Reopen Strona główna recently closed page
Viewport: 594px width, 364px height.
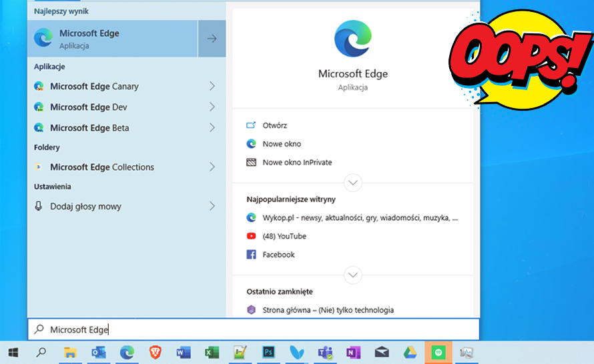pyautogui.click(x=328, y=310)
